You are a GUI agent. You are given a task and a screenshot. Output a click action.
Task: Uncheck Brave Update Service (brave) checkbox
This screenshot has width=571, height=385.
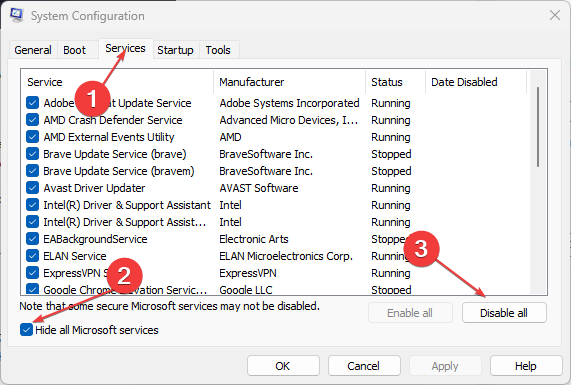point(32,154)
